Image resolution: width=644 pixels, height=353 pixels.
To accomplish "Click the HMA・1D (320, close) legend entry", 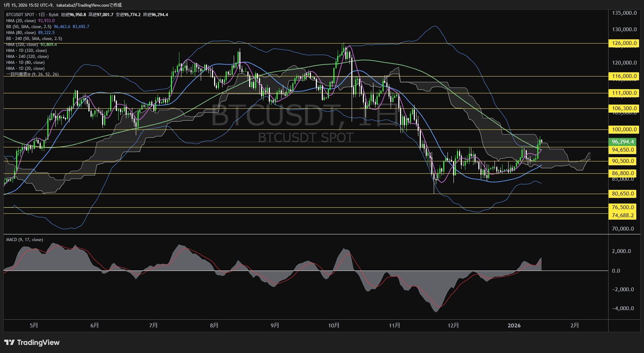I will tap(26, 50).
